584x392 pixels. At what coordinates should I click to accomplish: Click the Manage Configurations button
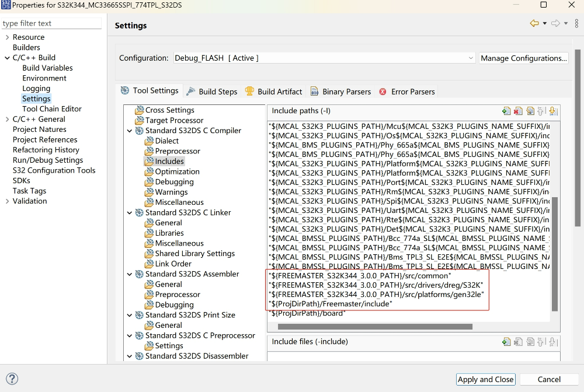[x=523, y=58]
